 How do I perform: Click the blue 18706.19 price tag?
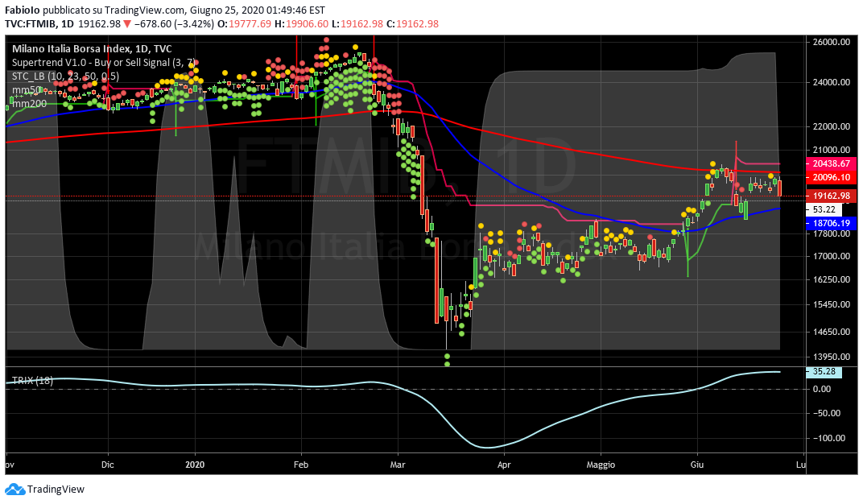(x=831, y=223)
